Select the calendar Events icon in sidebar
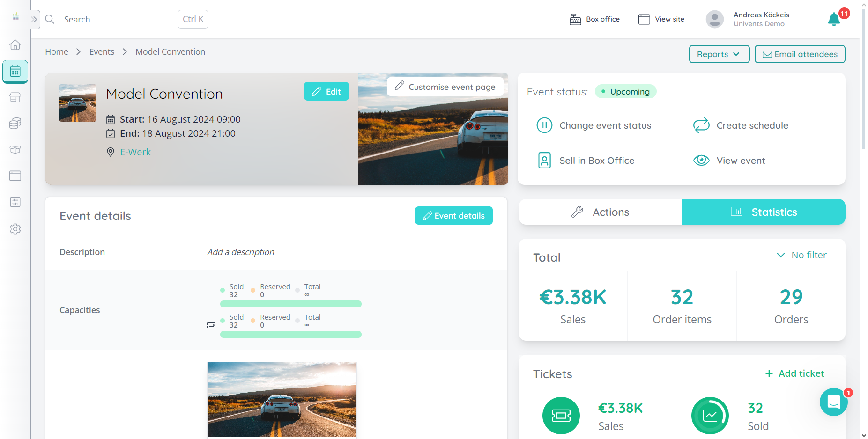Viewport: 868px width, 439px height. [15, 71]
